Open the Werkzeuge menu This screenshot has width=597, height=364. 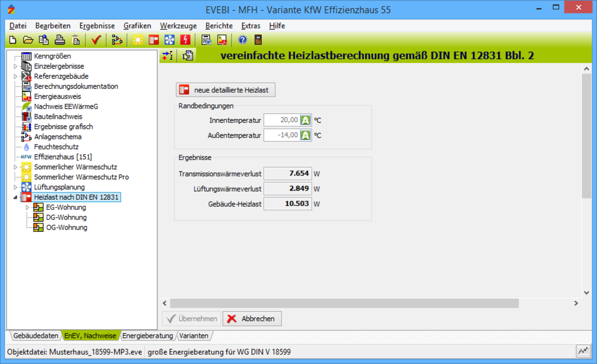(x=178, y=26)
